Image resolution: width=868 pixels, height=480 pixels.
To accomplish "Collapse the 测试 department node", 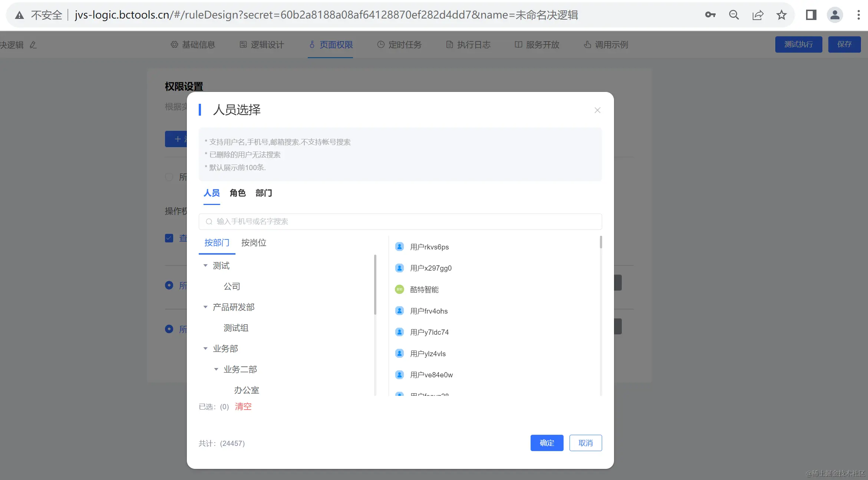I will tap(205, 266).
